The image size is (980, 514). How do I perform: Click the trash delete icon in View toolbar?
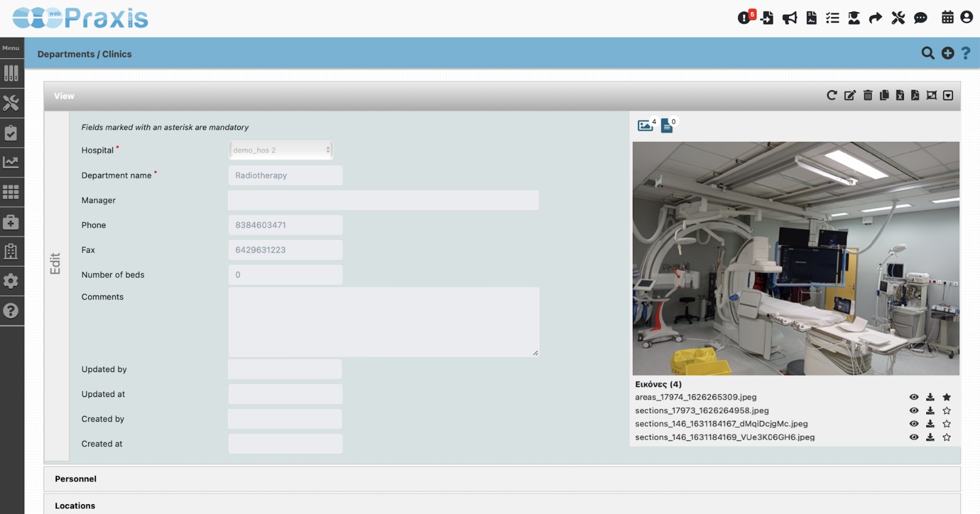point(868,95)
